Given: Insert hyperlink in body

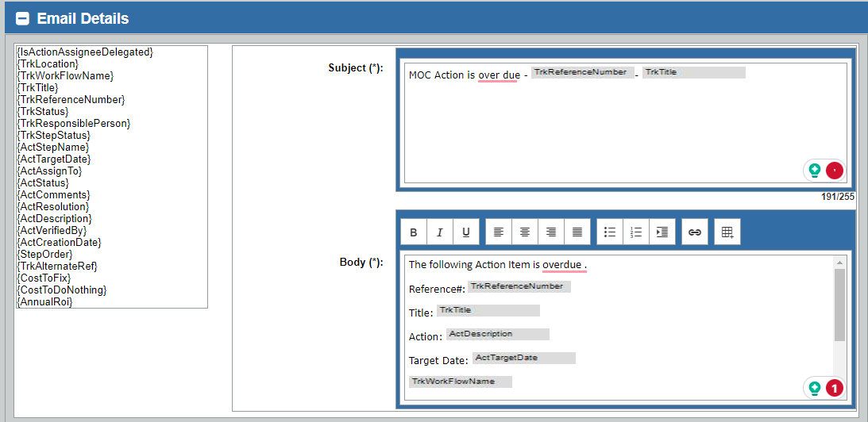Looking at the screenshot, I should 695,232.
